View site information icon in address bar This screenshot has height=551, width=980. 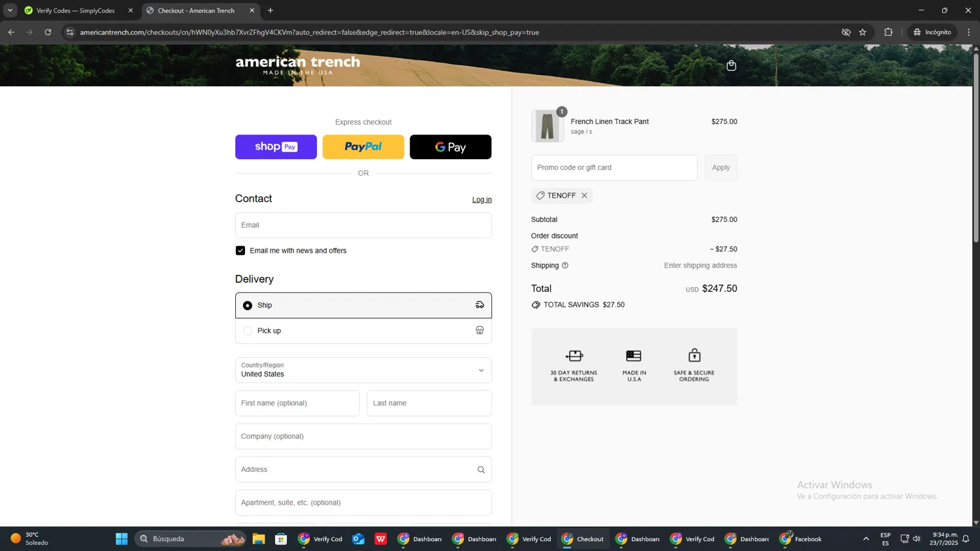(x=70, y=32)
